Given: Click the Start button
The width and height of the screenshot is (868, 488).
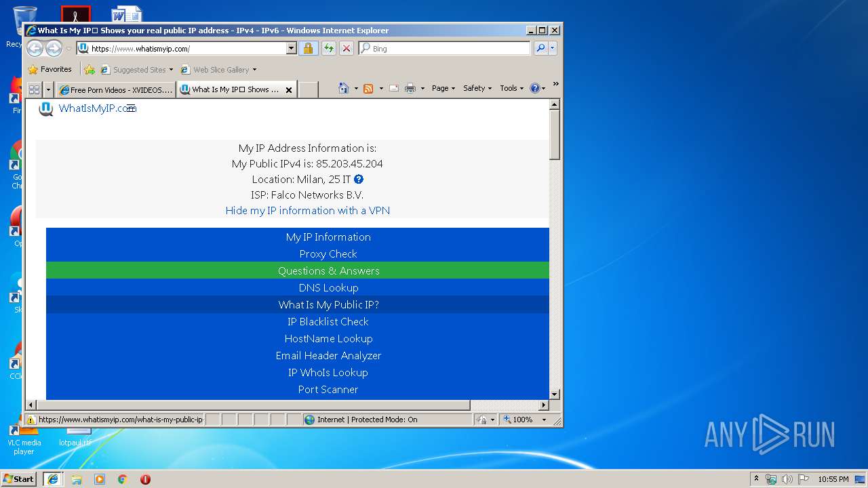Looking at the screenshot, I should 19,479.
